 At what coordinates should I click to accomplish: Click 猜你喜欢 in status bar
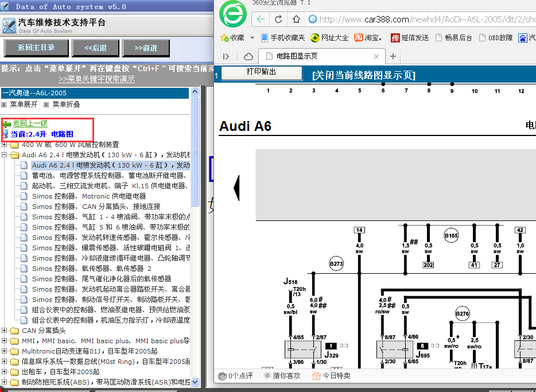point(282,375)
